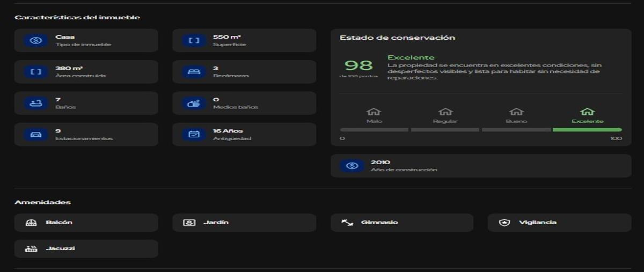The width and height of the screenshot is (644, 272).
Task: Click the area icon for 380 m² built
Action: (x=36, y=72)
